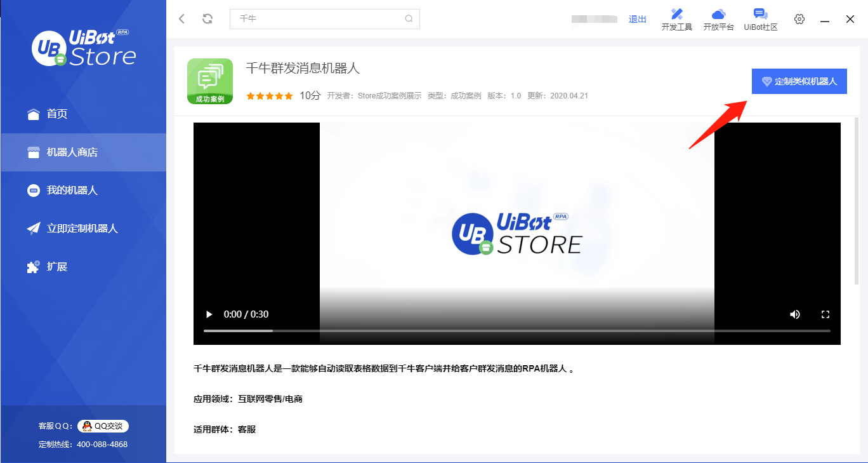Open QQ交谈 customer service chat

tap(102, 426)
